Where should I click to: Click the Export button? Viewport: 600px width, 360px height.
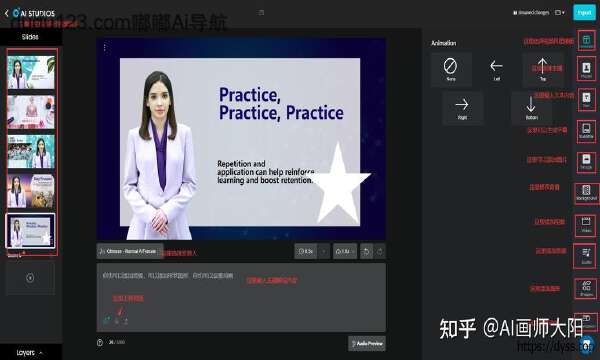584,13
